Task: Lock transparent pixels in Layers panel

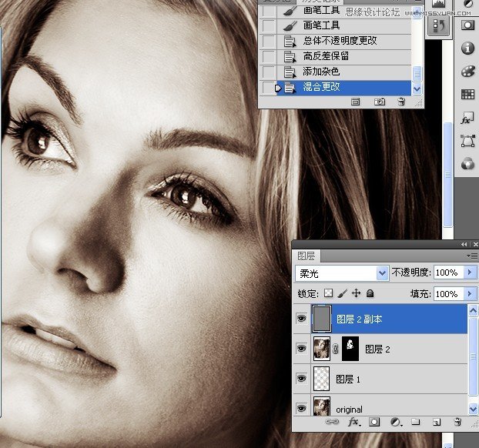Action: pyautogui.click(x=328, y=293)
